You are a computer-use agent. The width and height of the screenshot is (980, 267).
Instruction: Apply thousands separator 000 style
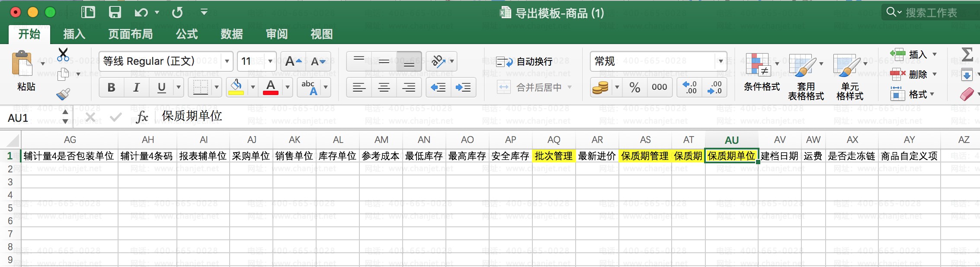click(659, 87)
